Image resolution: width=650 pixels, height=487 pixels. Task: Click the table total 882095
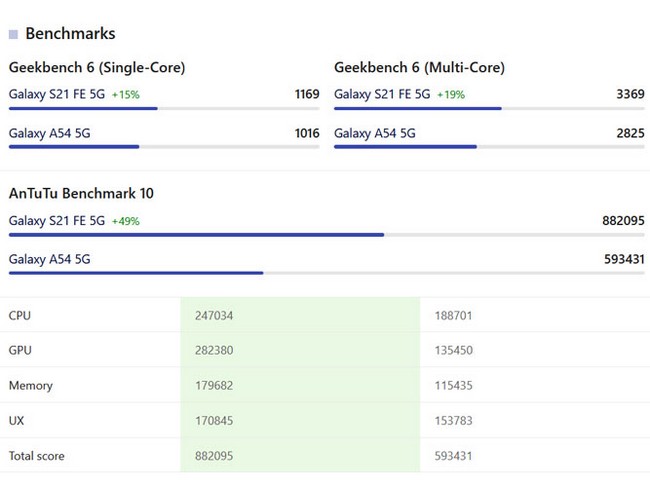[214, 456]
